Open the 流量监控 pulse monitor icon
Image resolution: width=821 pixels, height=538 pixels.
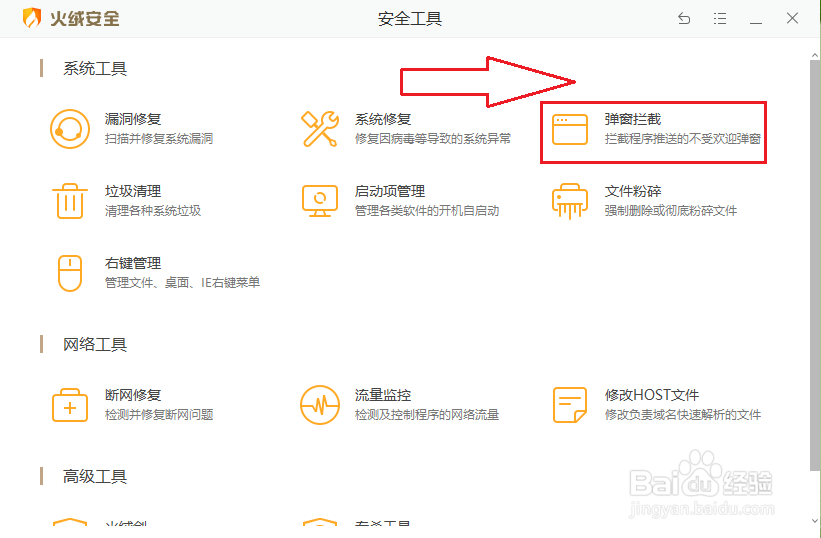[319, 405]
